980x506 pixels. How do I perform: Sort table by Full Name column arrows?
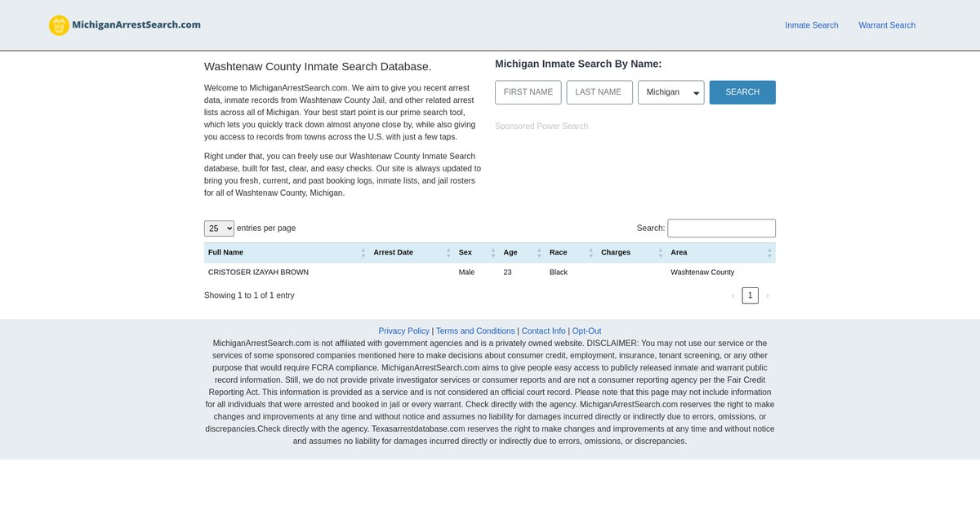[x=363, y=253]
